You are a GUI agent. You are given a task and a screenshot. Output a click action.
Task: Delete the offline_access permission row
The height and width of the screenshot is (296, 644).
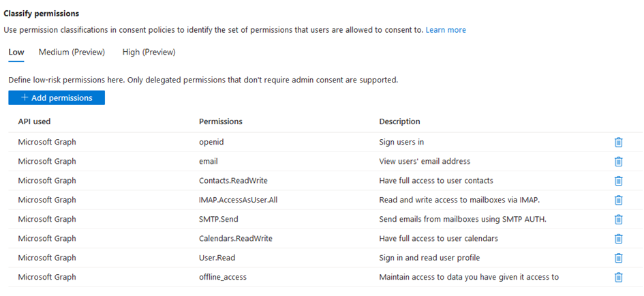click(619, 277)
